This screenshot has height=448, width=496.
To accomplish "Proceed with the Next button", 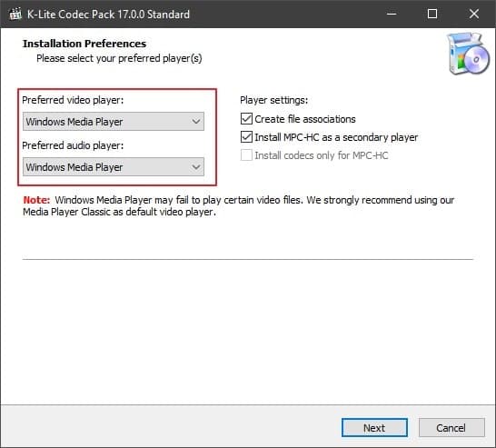I will coord(374,428).
